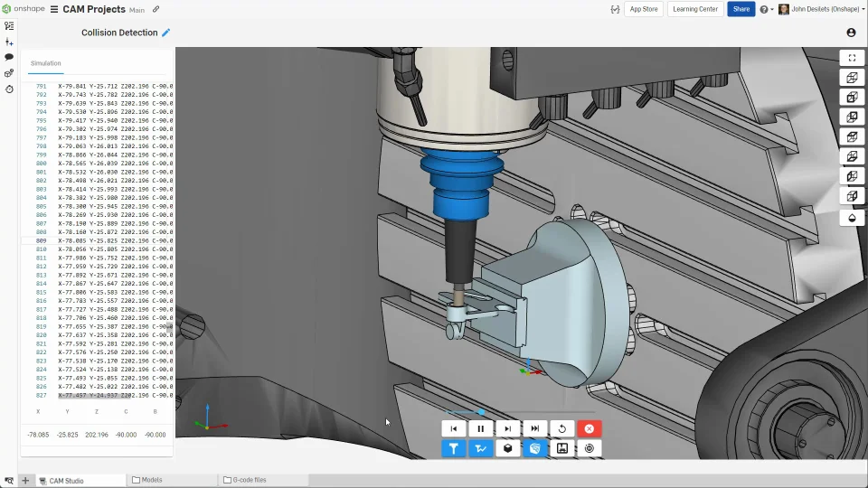The image size is (868, 488).
Task: Edit the Collision Detection name with pencil
Action: coord(165,33)
